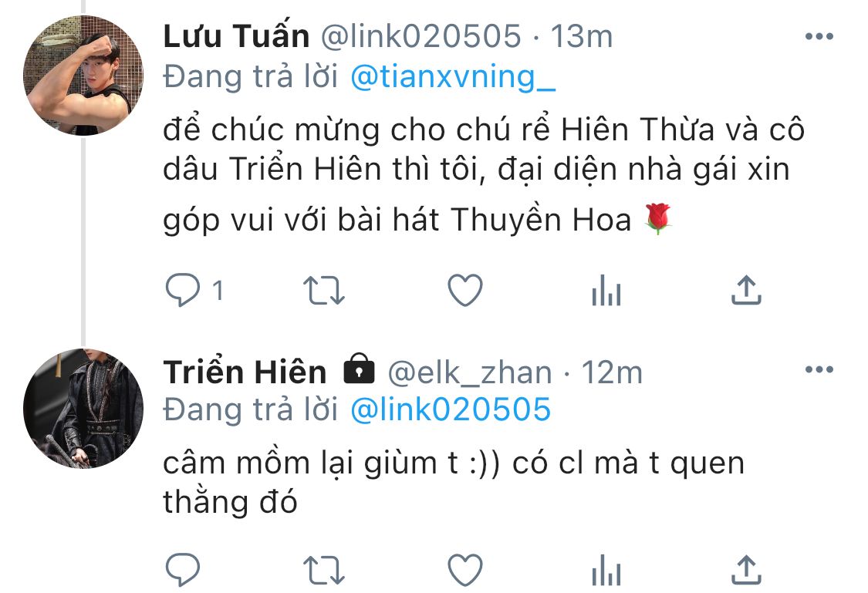The height and width of the screenshot is (593, 868).
Task: Open the @tianxvning_ mention link
Action: 453,77
